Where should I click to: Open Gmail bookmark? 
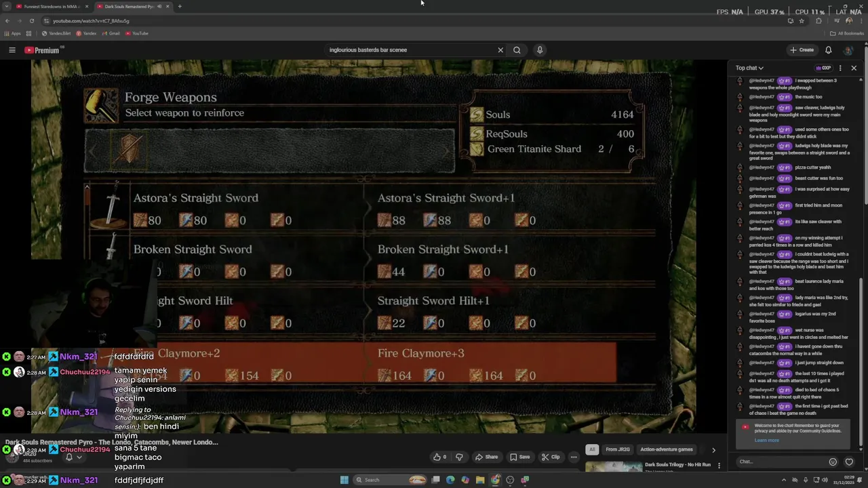click(111, 33)
